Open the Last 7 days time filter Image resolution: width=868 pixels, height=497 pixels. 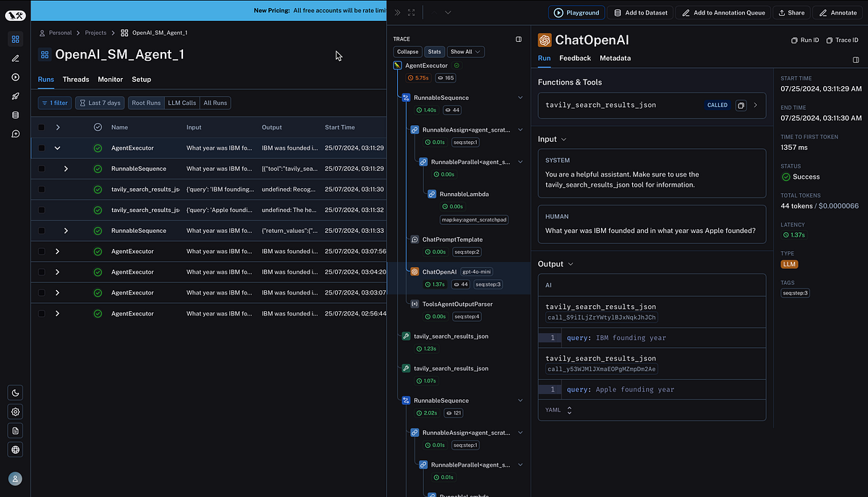tap(100, 103)
